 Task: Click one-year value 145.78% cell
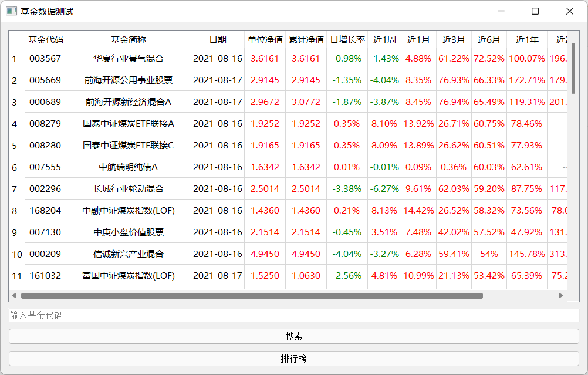pyautogui.click(x=527, y=254)
